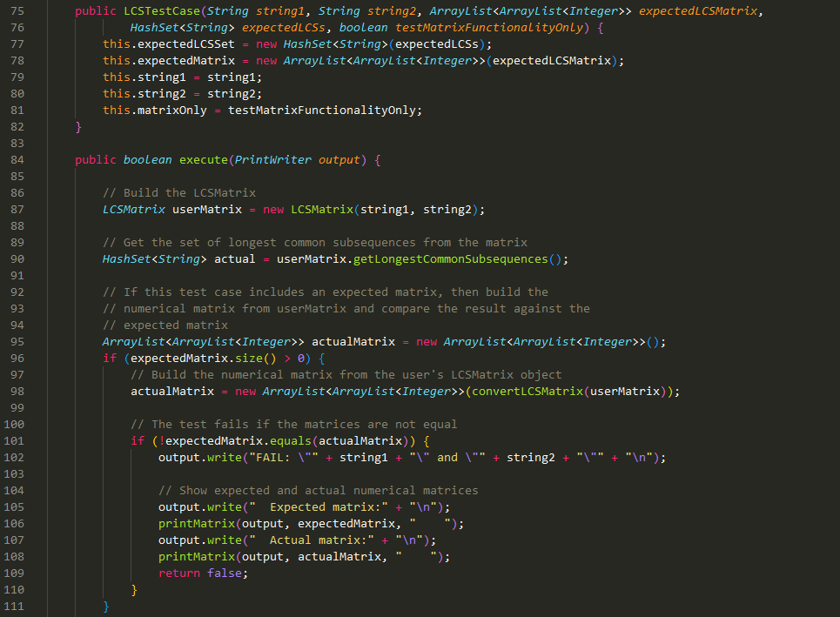
Task: Click line number 111 in the gutter
Action: [14, 607]
